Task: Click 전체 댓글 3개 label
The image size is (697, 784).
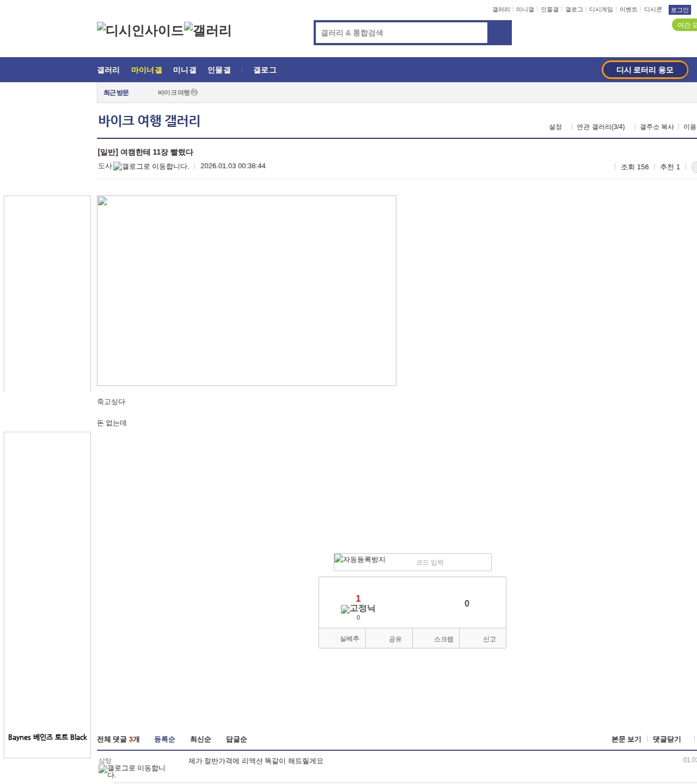Action: [118, 739]
